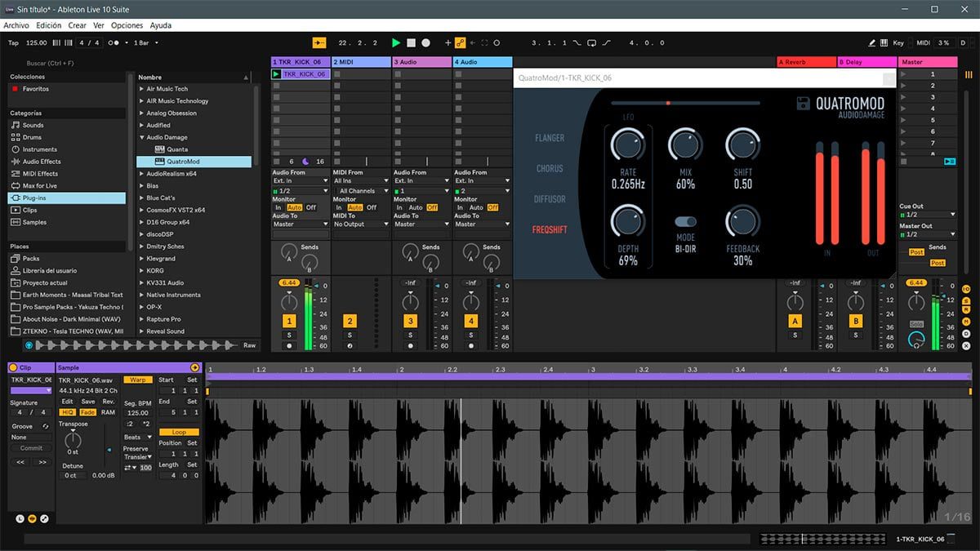This screenshot has height=551, width=980.
Task: Launch the TKR_KICK_06 clip play triangle
Action: tap(277, 74)
